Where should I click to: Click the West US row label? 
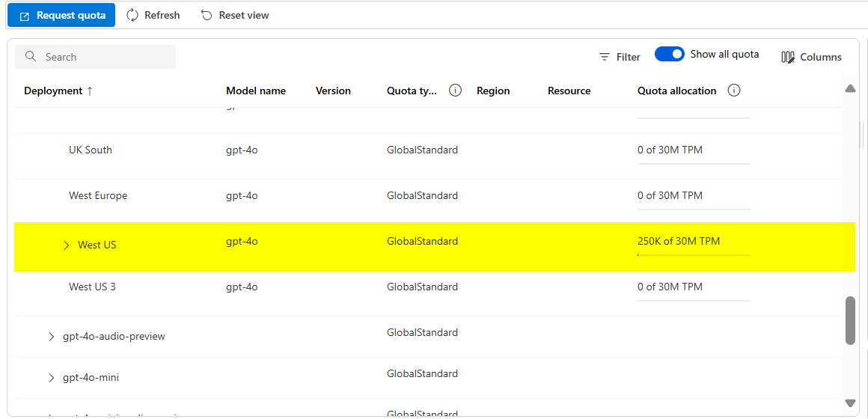point(97,245)
